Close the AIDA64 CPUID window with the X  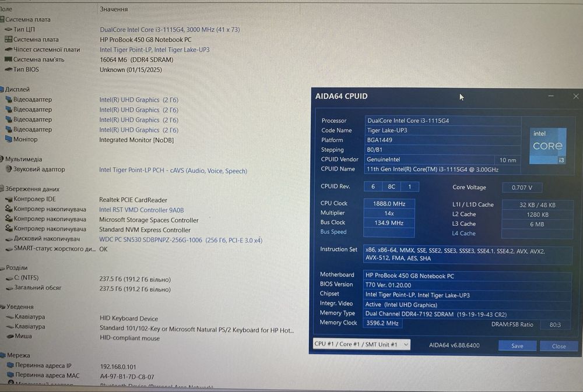coord(576,96)
